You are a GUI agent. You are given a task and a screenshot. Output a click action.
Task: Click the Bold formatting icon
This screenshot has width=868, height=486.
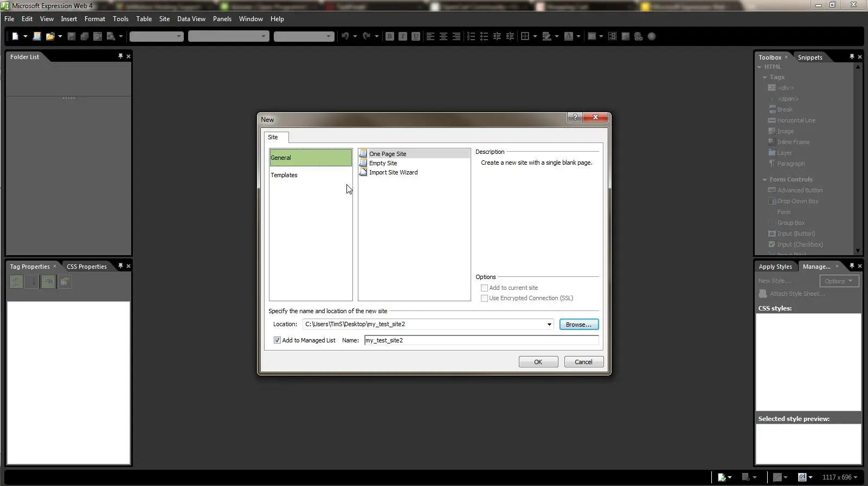[x=389, y=36]
